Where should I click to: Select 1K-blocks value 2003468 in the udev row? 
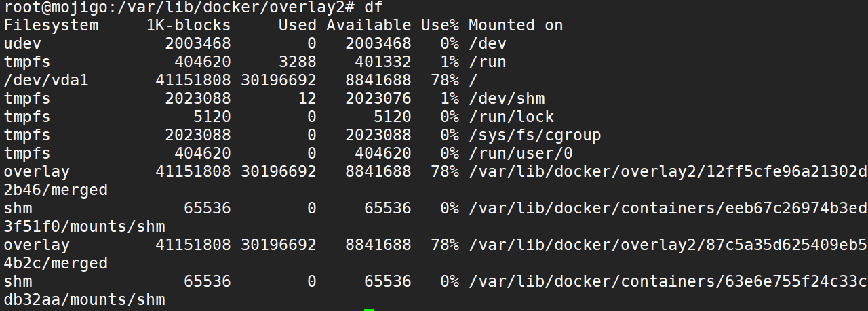[198, 44]
